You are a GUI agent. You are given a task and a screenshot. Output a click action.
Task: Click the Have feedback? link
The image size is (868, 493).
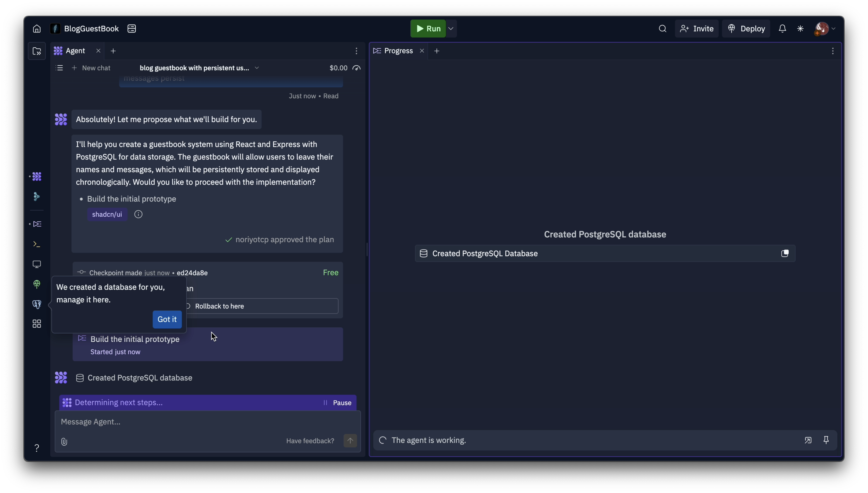click(310, 441)
